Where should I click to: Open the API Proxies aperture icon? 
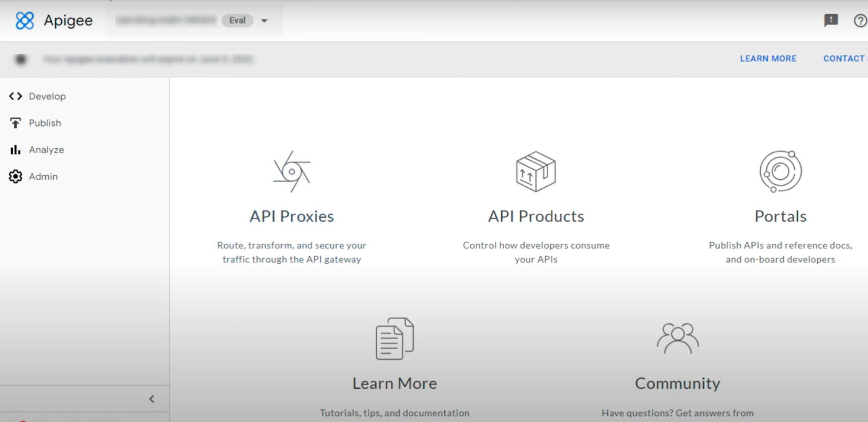tap(292, 172)
